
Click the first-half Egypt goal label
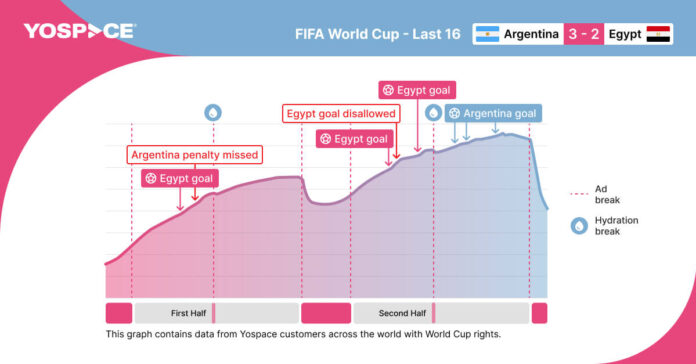(180, 178)
